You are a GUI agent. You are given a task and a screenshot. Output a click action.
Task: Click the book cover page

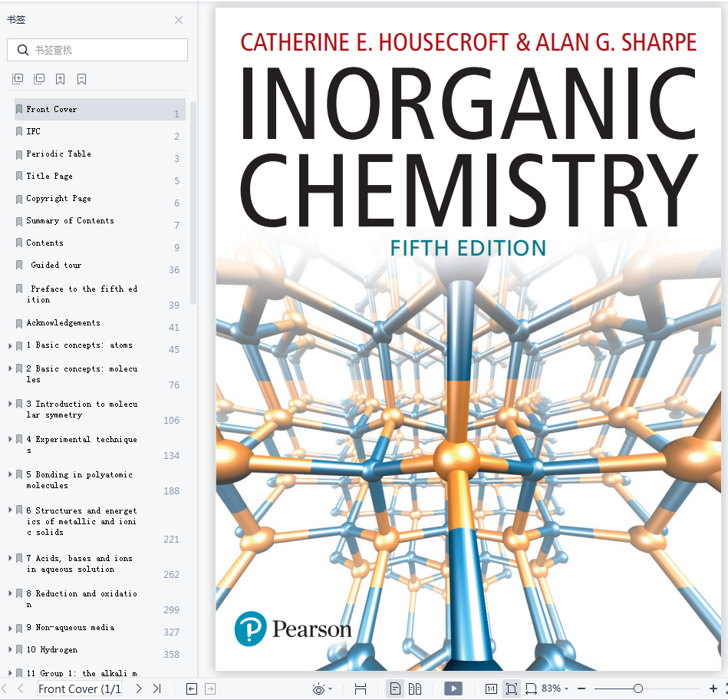tap(468, 339)
